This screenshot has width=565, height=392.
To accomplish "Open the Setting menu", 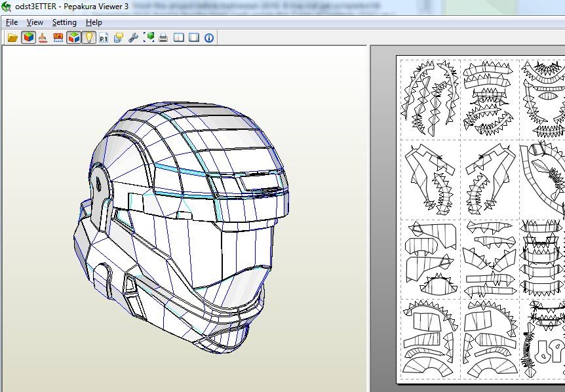I will point(64,22).
